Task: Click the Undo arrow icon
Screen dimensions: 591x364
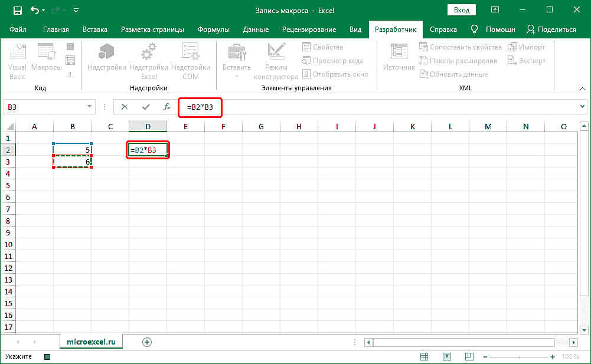Action: pyautogui.click(x=35, y=10)
